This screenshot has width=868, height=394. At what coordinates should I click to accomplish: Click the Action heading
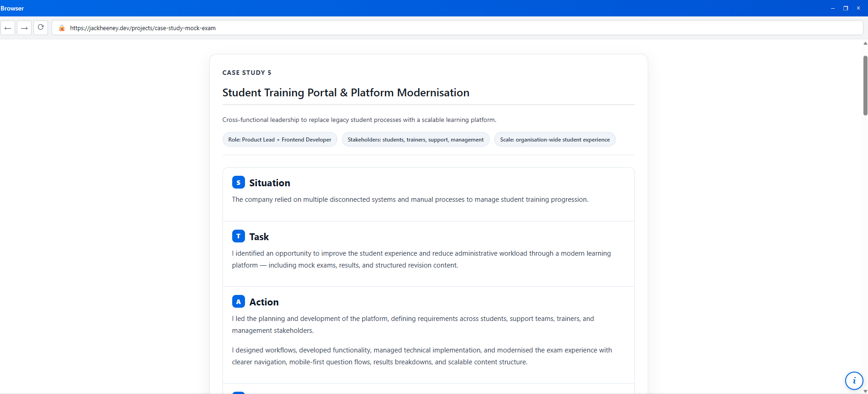[264, 302]
